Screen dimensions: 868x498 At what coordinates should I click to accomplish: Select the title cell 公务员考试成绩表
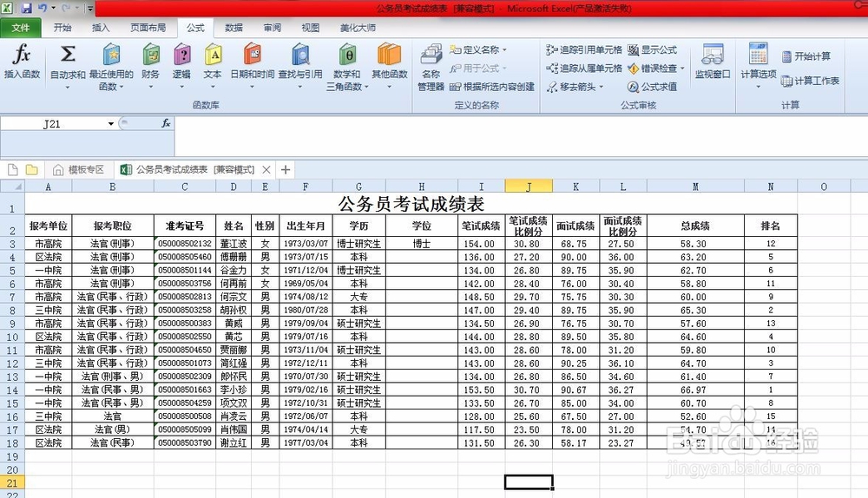coord(411,204)
